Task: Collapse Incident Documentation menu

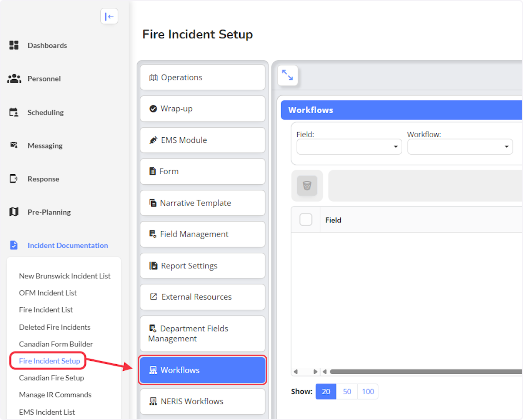Action: (x=68, y=245)
